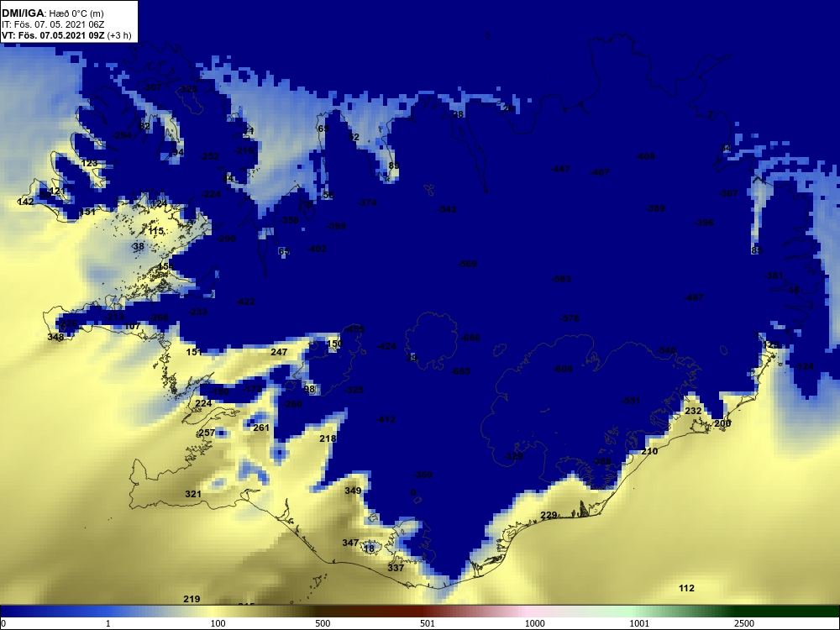Screen dimensions: 840x630
Task: Click the map value 247
Action: click(279, 352)
